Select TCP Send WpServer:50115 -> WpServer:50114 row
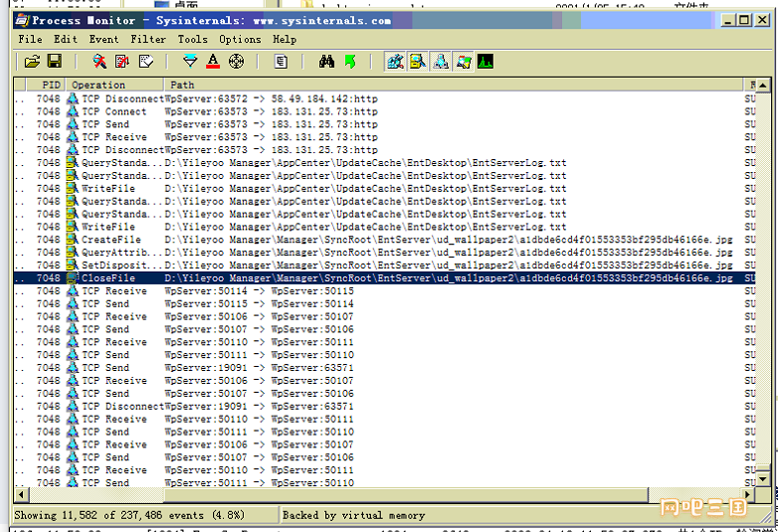778x532 pixels. point(385,304)
